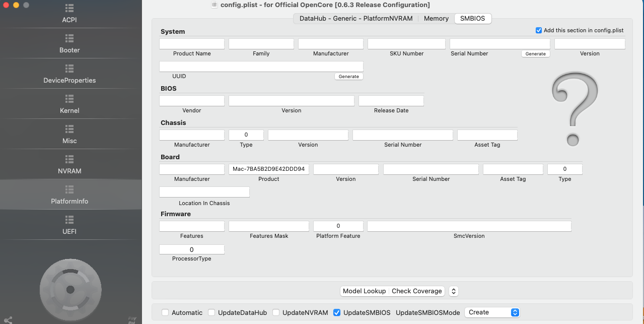Click the Platform Feature field
Viewport: 644px width, 324px height.
[338, 226]
